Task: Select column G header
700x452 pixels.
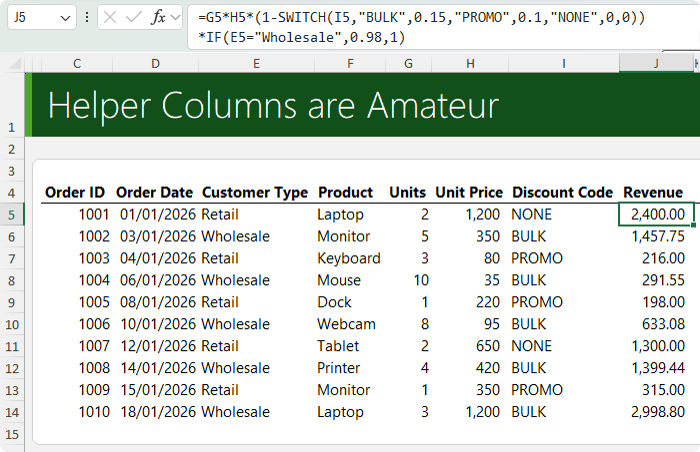Action: 408,64
